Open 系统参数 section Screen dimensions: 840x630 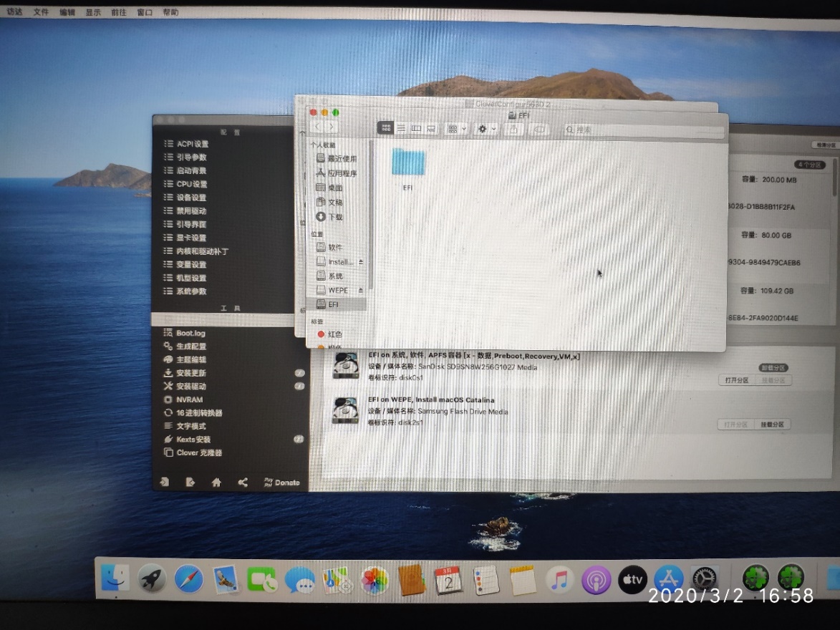185,291
